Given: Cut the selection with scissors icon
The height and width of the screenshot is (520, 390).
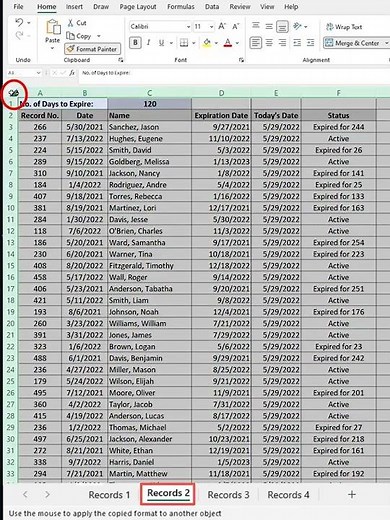Looking at the screenshot, I should (x=70, y=23).
